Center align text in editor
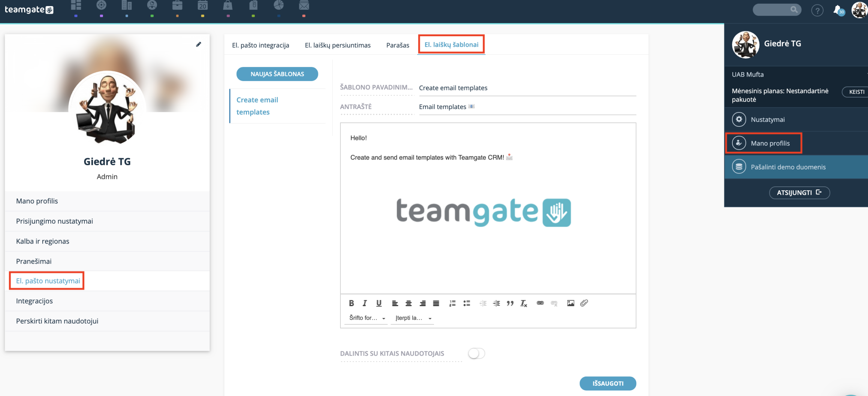 click(x=409, y=303)
